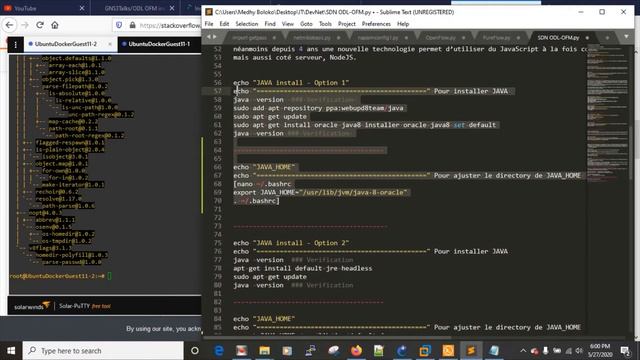Image resolution: width=640 pixels, height=360 pixels.
Task: Go back in the Firefox browser
Action: [x=9, y=25]
